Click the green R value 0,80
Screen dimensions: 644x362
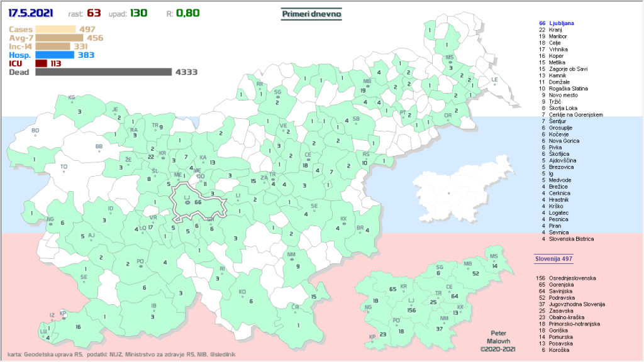pos(188,13)
